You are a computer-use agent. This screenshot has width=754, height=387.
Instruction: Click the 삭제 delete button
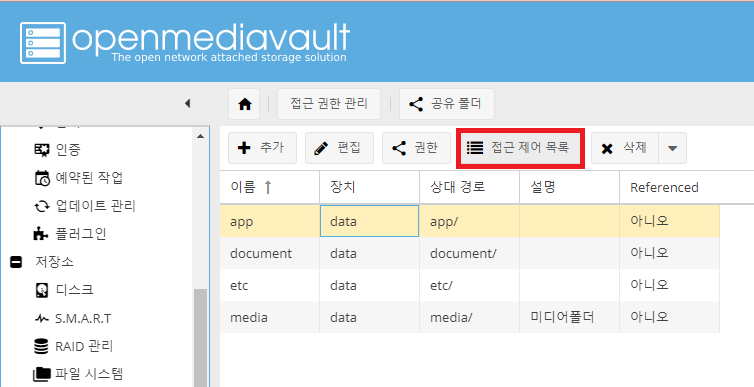point(625,148)
